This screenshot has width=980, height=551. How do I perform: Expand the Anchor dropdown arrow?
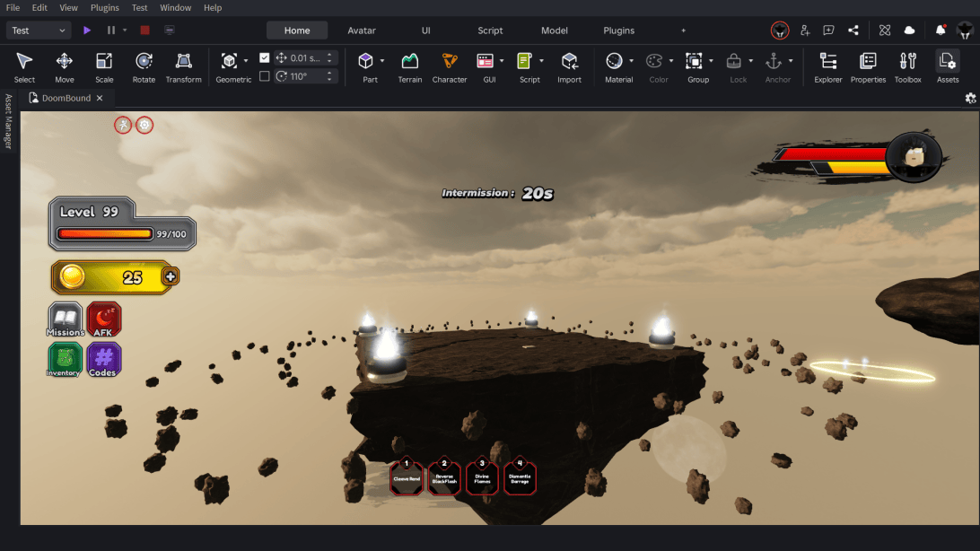coord(791,61)
